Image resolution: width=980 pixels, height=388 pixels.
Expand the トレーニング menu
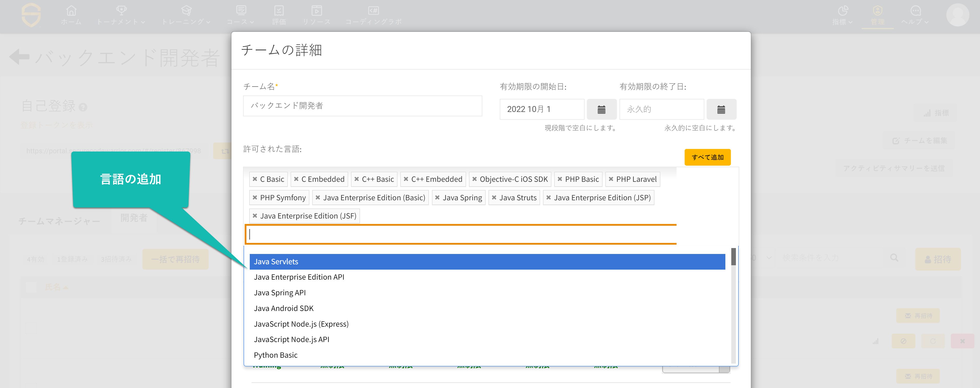tap(186, 15)
